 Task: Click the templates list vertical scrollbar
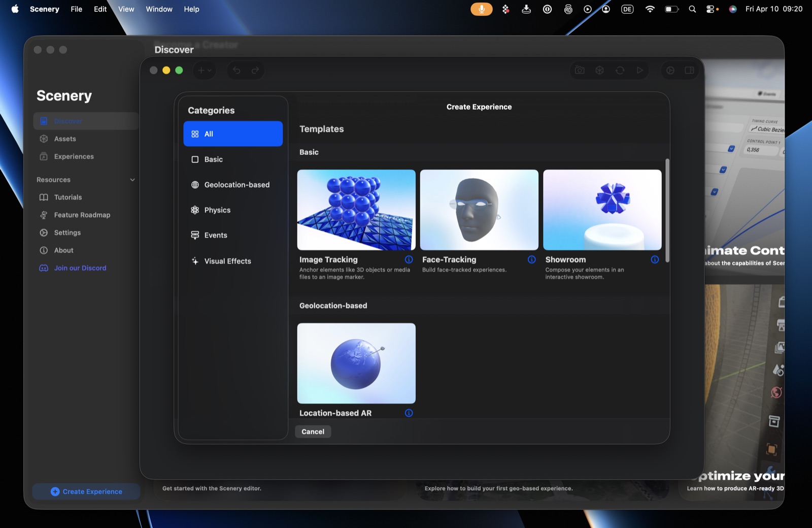(x=667, y=211)
